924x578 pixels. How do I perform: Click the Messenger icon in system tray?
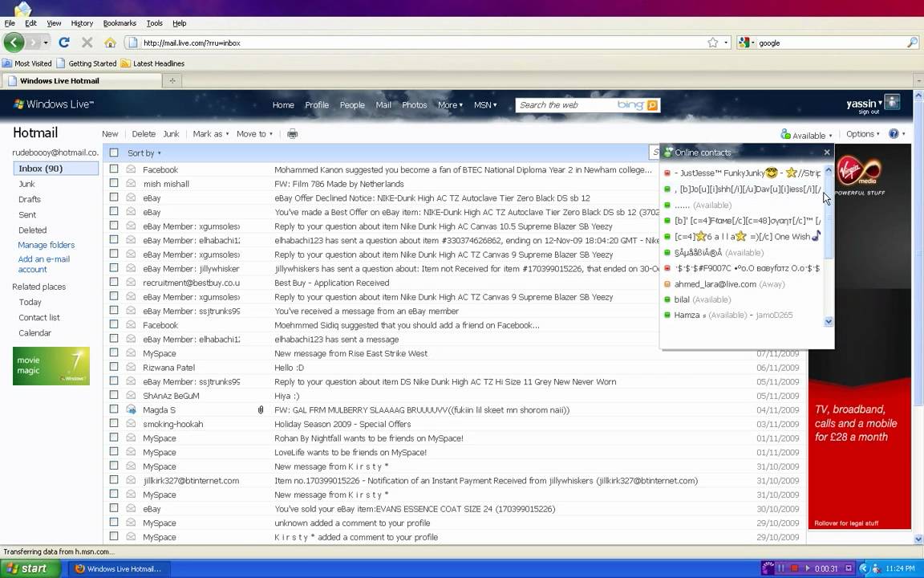tap(876, 568)
